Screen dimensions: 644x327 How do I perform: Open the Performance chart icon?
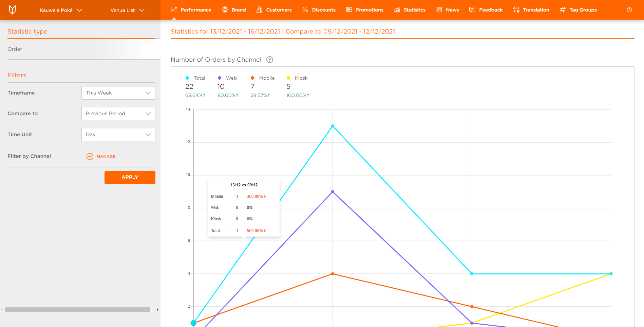click(174, 9)
